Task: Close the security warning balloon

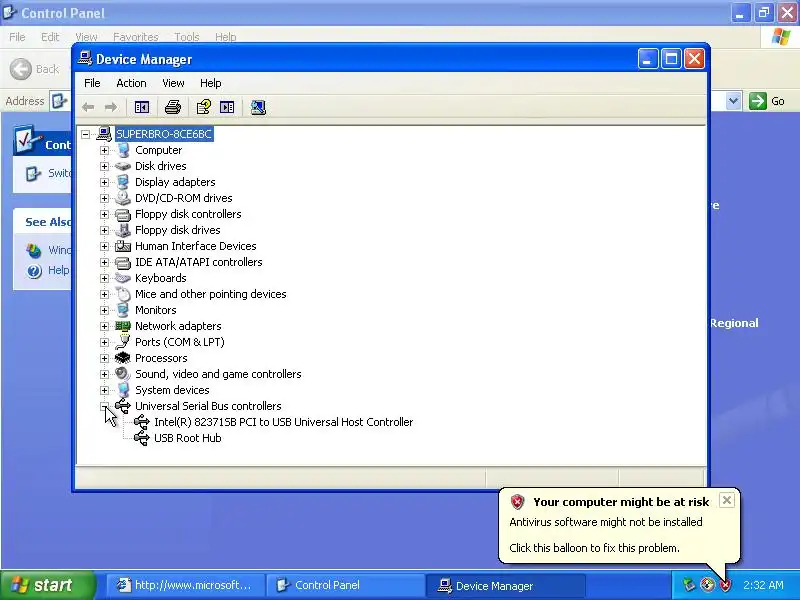Action: click(x=727, y=500)
